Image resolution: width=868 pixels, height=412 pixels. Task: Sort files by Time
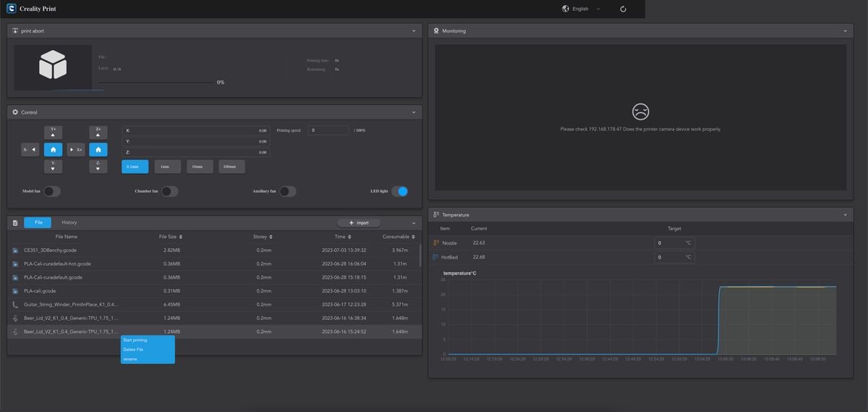point(349,237)
